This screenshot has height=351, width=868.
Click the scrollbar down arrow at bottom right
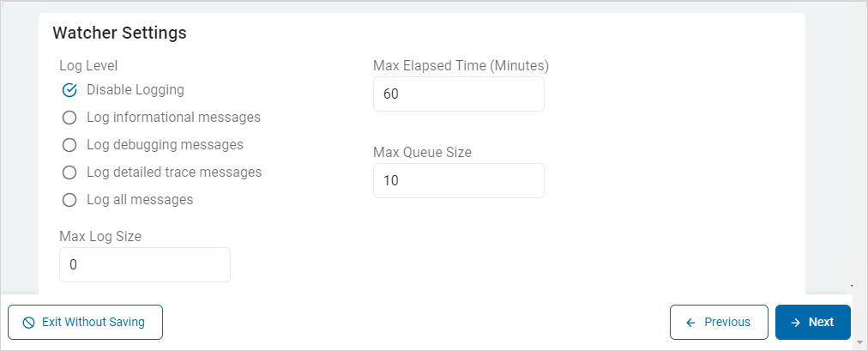point(860,342)
